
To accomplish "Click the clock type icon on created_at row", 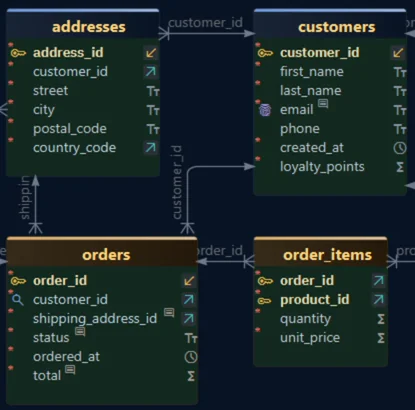I will (x=400, y=148).
